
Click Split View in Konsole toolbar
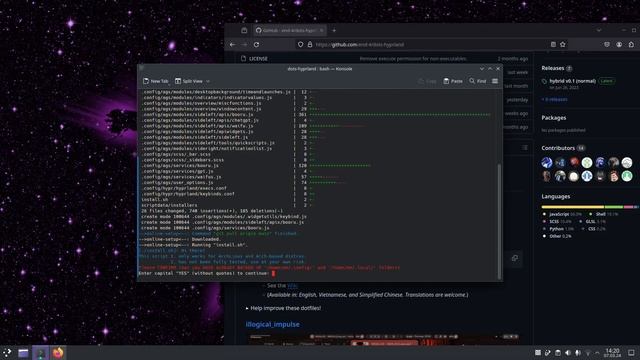click(x=189, y=81)
